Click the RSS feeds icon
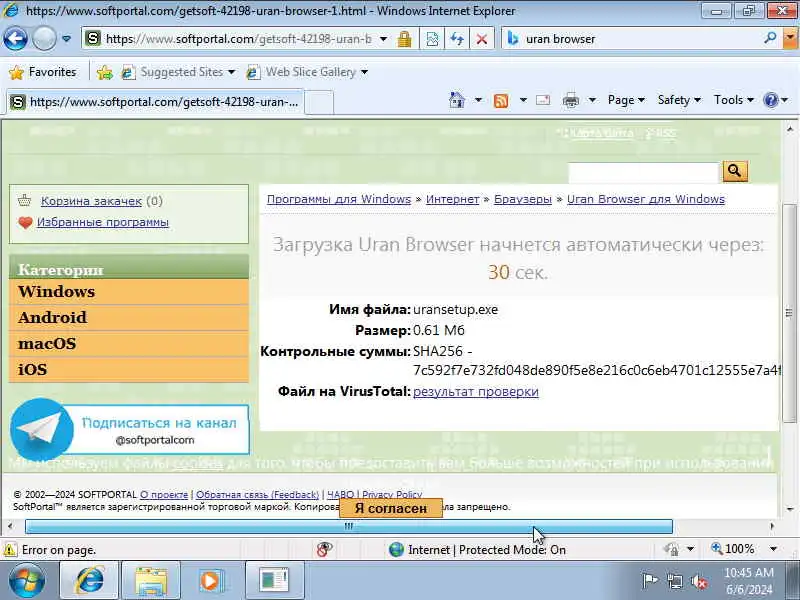 point(501,101)
